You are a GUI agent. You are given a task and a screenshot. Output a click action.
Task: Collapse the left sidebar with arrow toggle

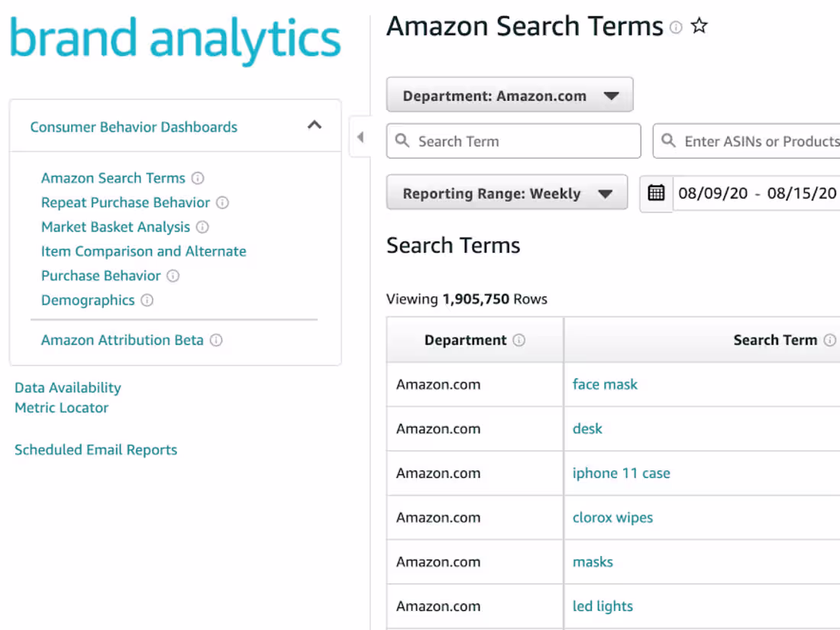[x=360, y=137]
